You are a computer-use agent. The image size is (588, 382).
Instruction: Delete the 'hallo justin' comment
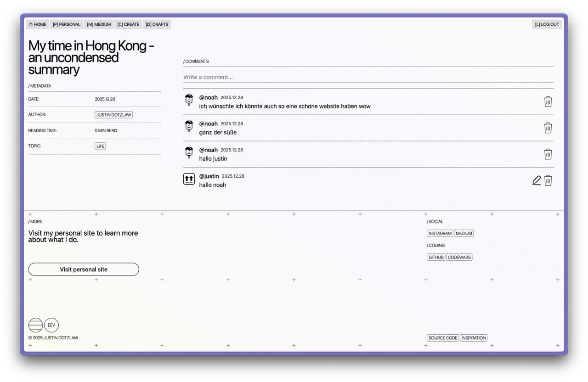pos(548,154)
